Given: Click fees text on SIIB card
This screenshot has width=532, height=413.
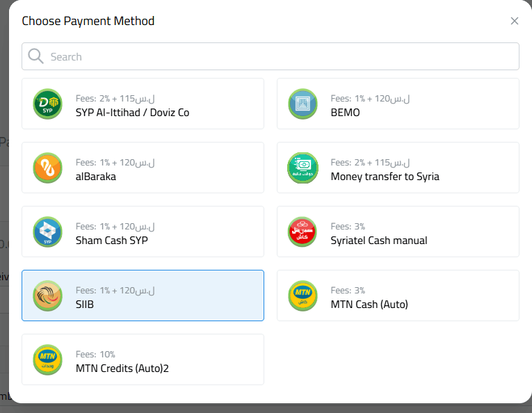Looking at the screenshot, I should 115,291.
